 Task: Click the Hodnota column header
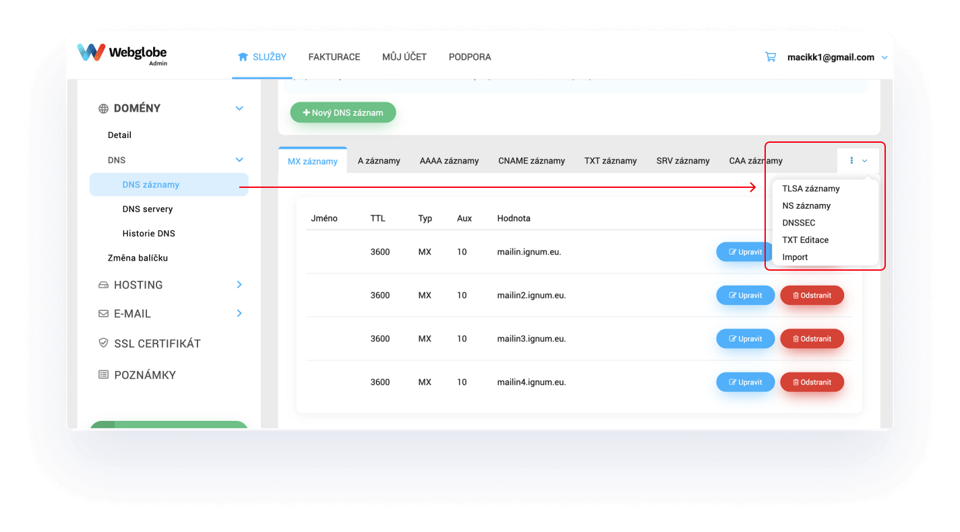(x=514, y=218)
